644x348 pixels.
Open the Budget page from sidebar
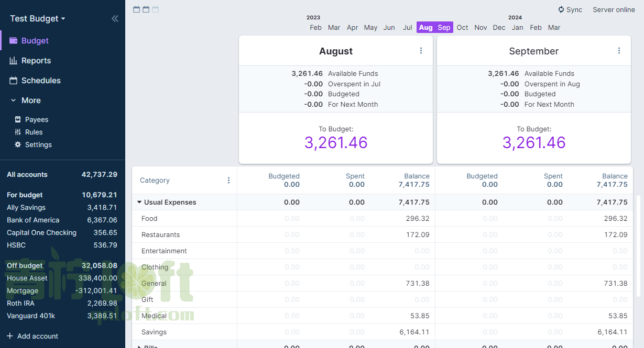tap(35, 41)
